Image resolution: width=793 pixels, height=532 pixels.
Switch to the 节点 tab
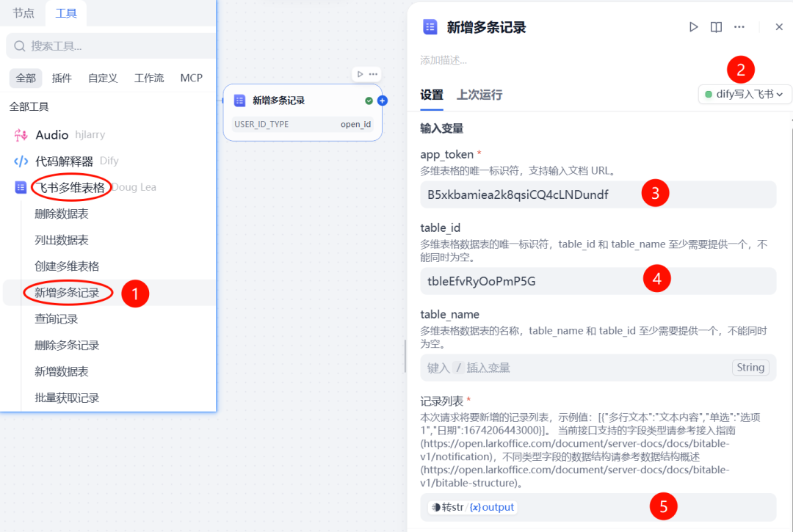pyautogui.click(x=22, y=12)
